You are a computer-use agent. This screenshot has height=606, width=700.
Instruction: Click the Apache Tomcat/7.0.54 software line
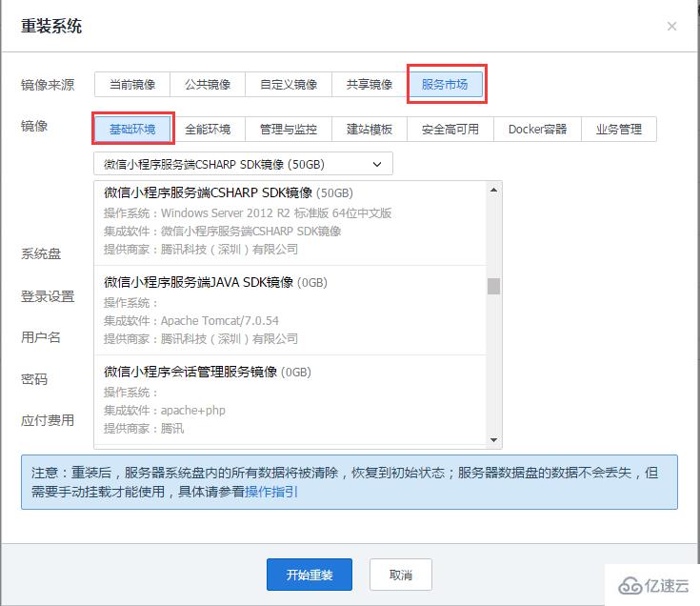coord(191,321)
